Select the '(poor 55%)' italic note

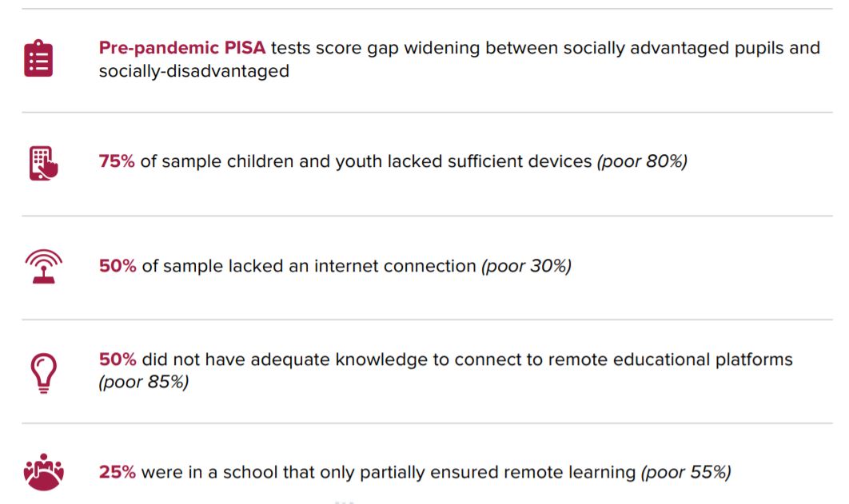pos(686,471)
